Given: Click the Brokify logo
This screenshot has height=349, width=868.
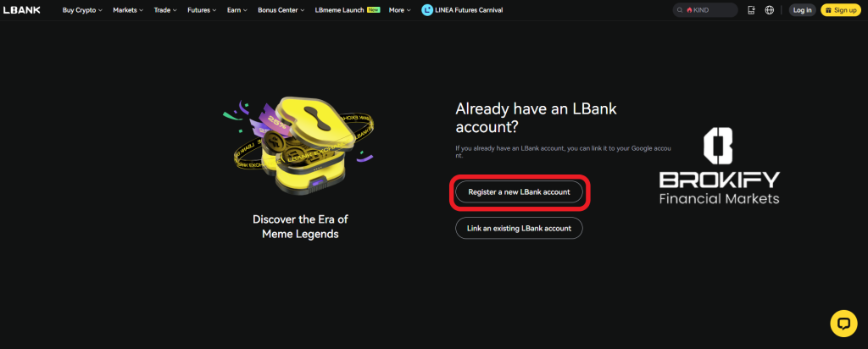Looking at the screenshot, I should 719,166.
